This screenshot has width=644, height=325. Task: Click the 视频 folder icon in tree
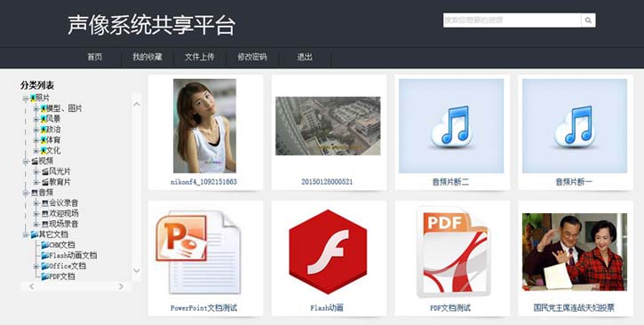[35, 161]
